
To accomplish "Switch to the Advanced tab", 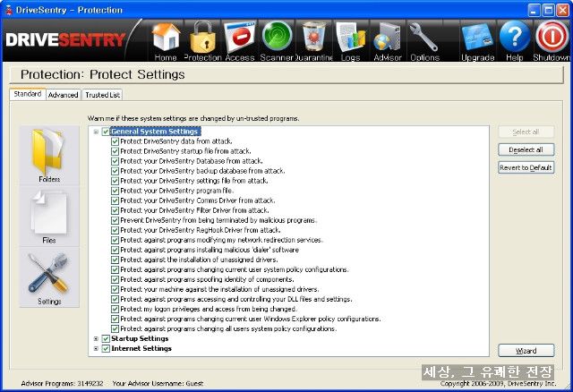I will pos(64,95).
